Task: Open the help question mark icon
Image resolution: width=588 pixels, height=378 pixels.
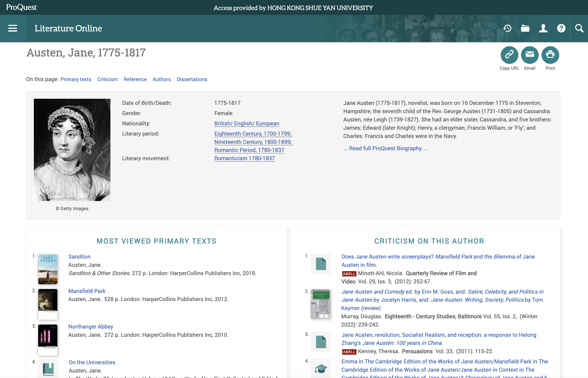Action: (561, 28)
